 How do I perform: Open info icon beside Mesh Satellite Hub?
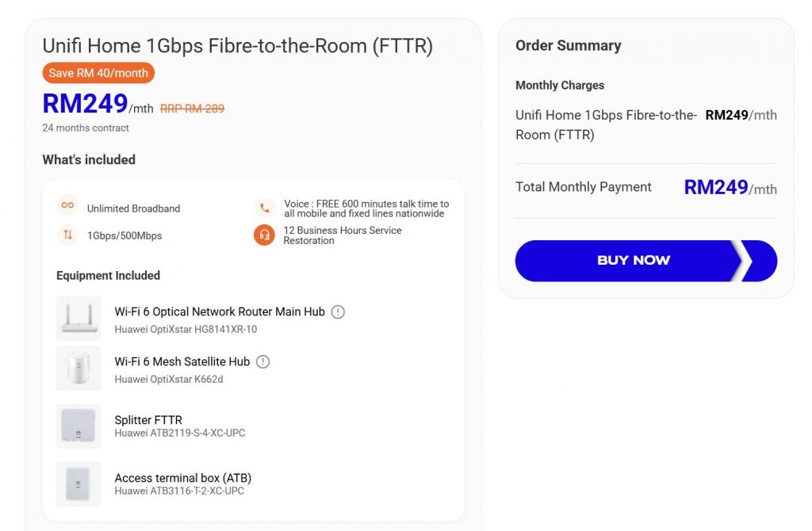(x=263, y=362)
